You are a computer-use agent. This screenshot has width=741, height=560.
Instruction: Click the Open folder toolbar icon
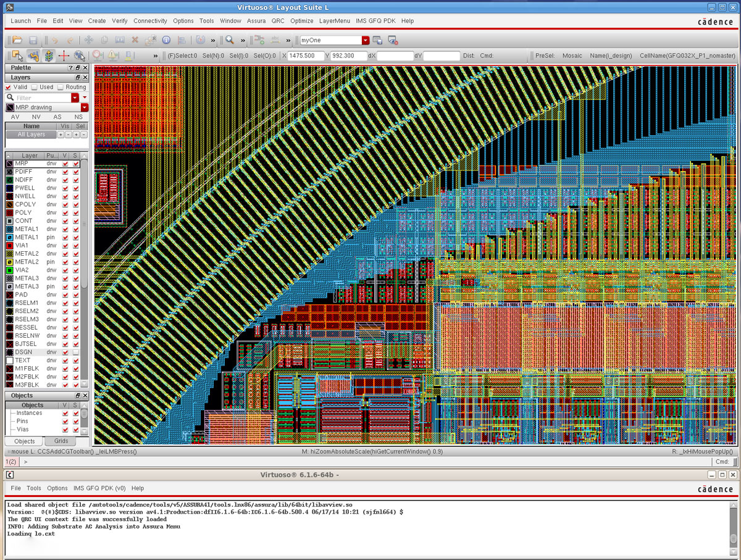[17, 40]
